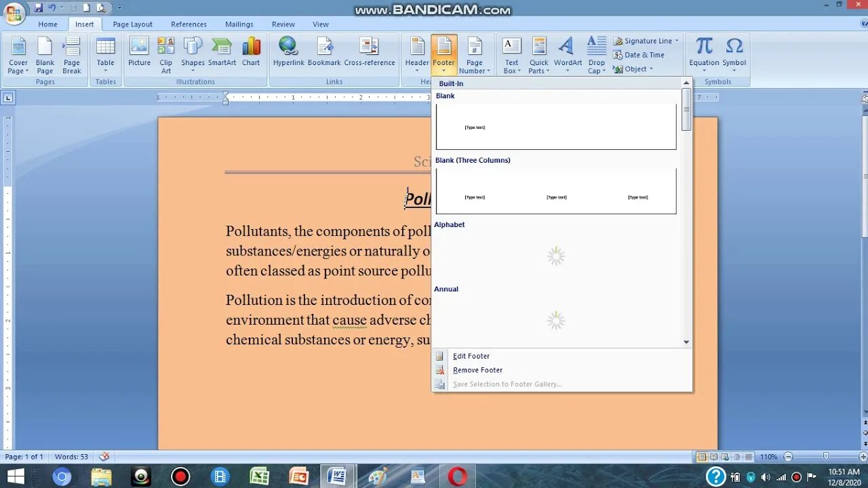The image size is (868, 488).
Task: Insert Date & Time
Action: pos(639,55)
